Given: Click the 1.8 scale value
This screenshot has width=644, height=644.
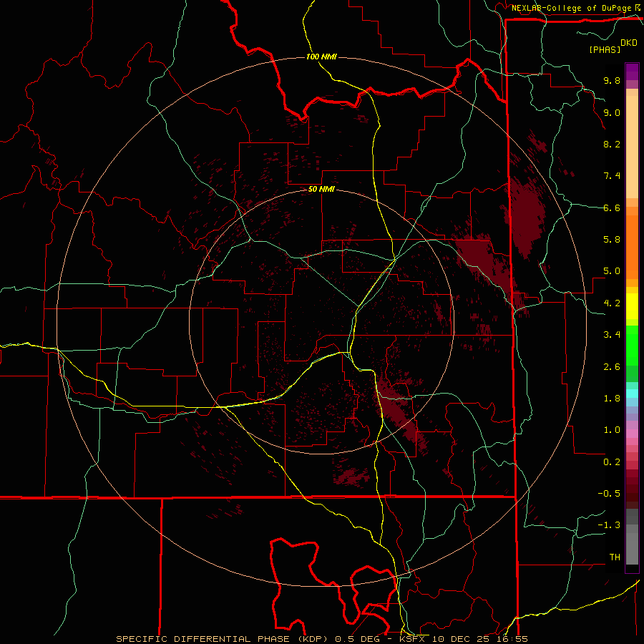Looking at the screenshot, I should click(x=612, y=399).
